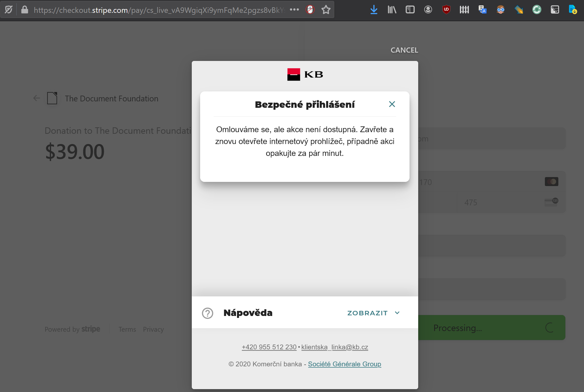Click the 'Bezpečné přihlášení' heading

pyautogui.click(x=305, y=105)
